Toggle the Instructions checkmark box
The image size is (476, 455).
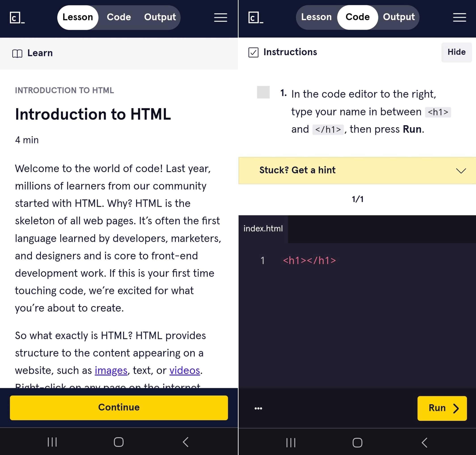point(253,52)
